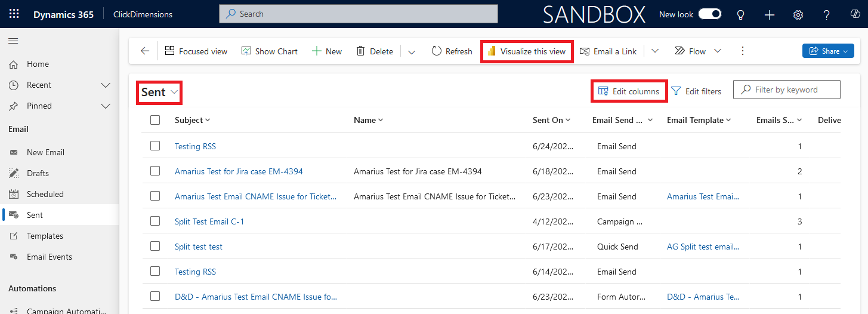
Task: Open the D&D - Amarius Test Email CNAME link
Action: [x=256, y=297]
